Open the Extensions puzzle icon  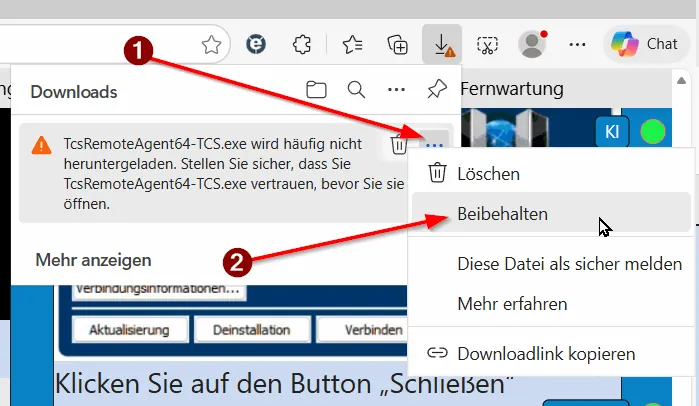tap(301, 44)
